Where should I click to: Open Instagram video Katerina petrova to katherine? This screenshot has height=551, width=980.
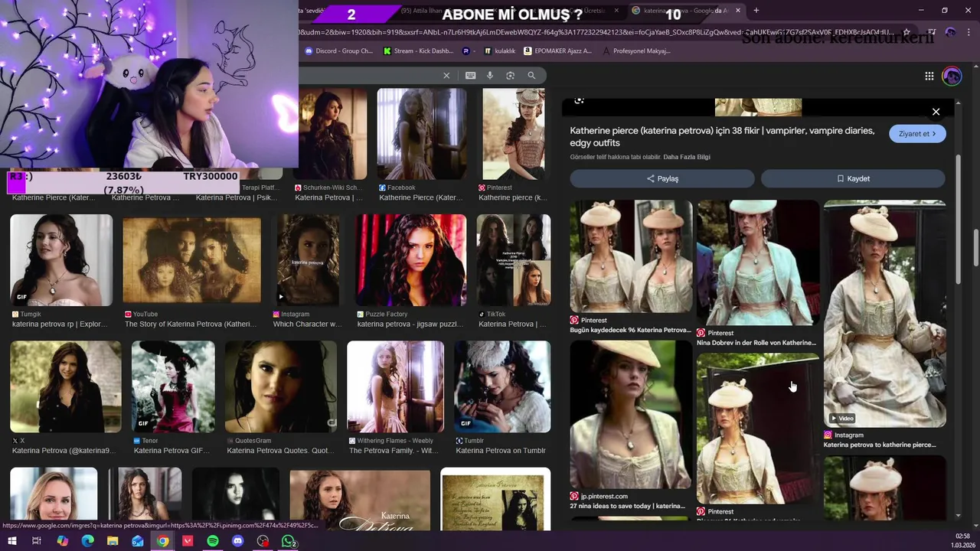[884, 314]
